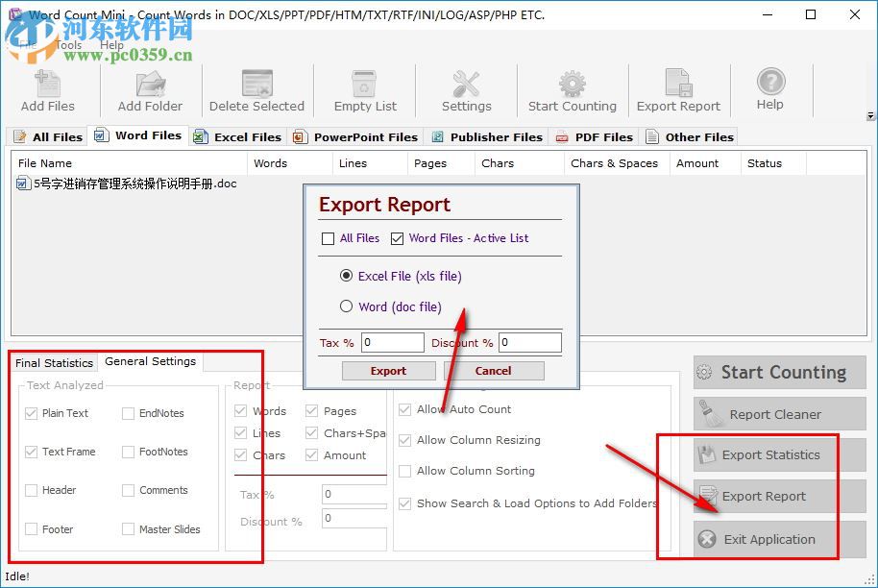Click the Chars & Spaces column header

click(617, 163)
